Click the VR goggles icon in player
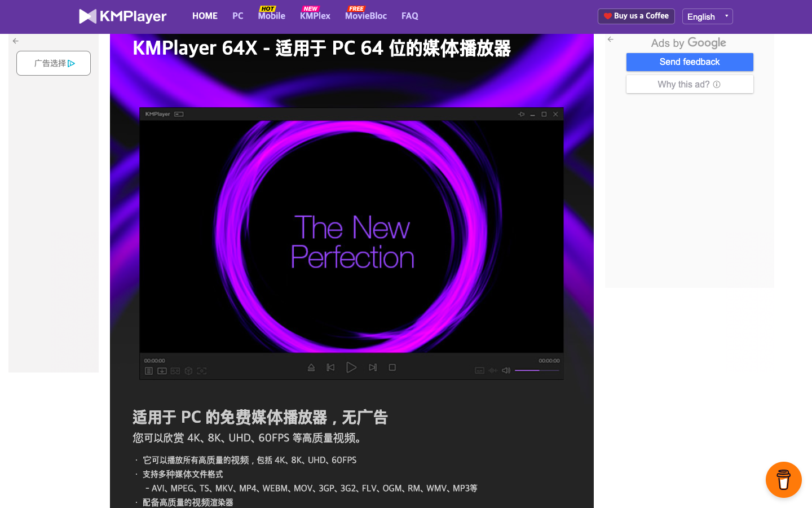Screen dimensions: 812x508 click(175, 371)
